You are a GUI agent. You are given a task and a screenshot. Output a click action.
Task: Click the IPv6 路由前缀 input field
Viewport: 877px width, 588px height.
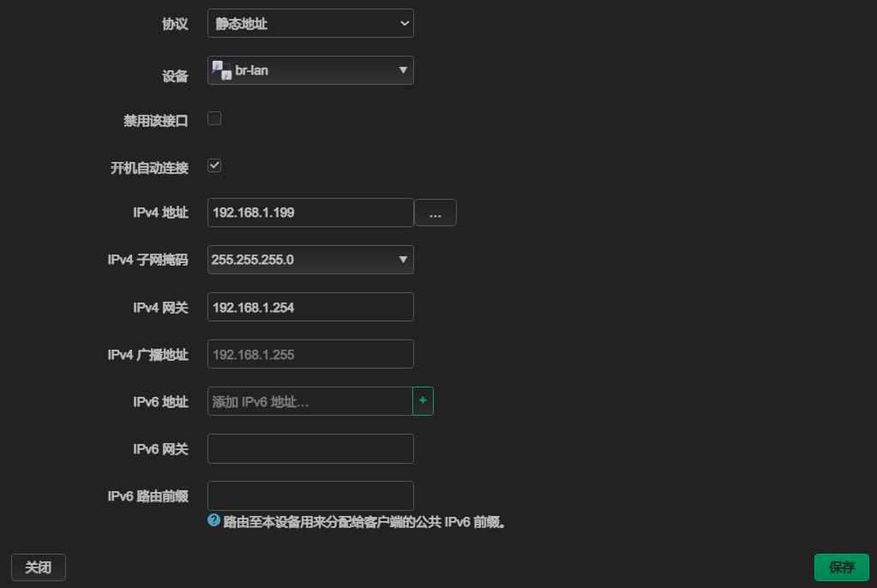[x=310, y=495]
